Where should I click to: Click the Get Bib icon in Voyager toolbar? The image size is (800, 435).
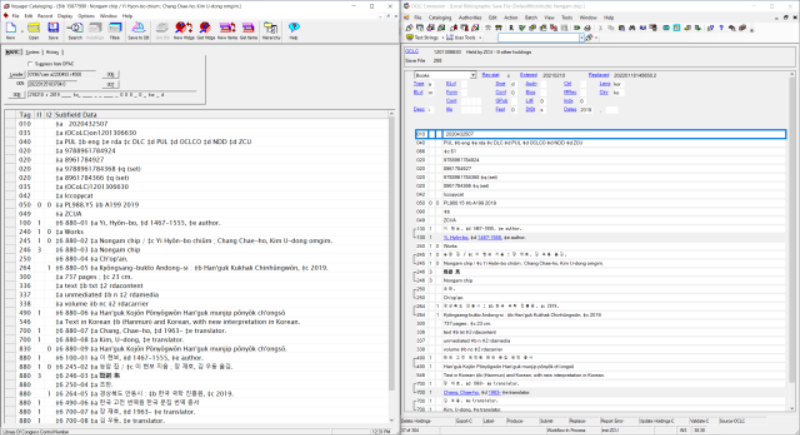coord(162,29)
